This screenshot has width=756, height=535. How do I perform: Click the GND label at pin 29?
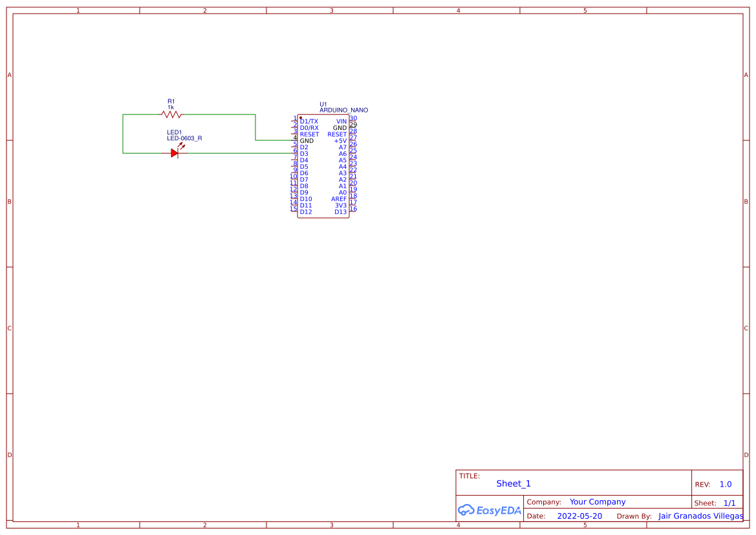coord(340,128)
